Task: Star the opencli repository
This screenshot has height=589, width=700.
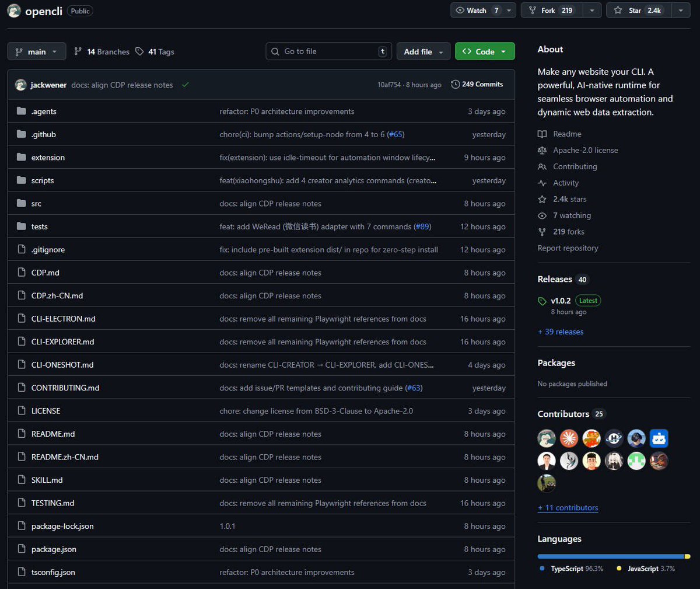Action: (x=639, y=11)
